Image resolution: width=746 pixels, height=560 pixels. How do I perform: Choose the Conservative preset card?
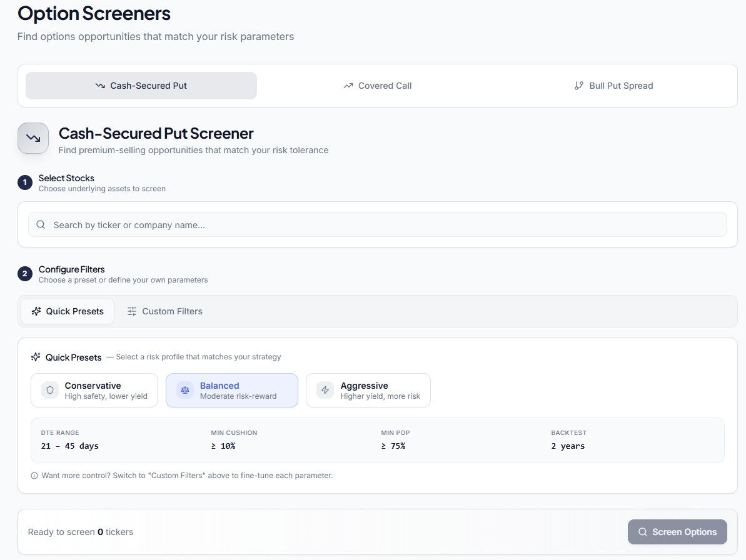(x=94, y=390)
